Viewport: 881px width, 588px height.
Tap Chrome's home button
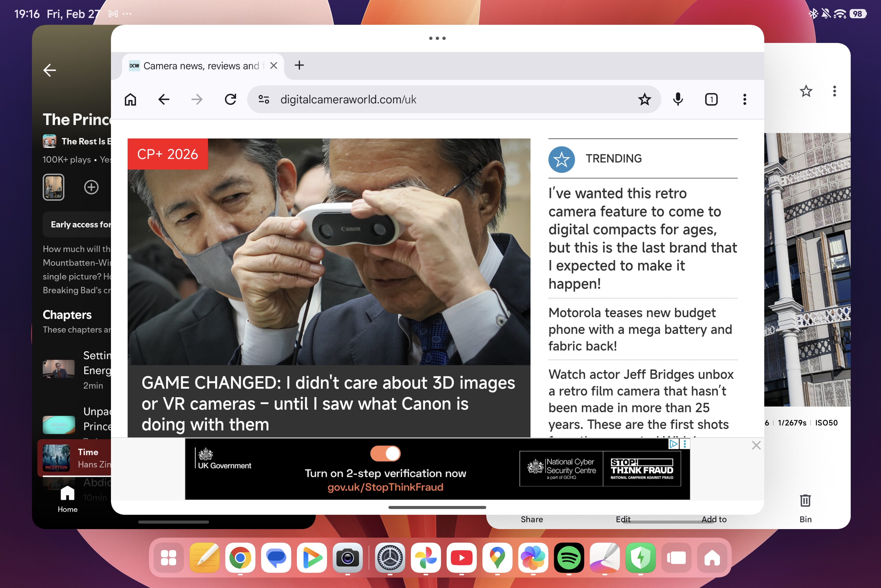point(130,99)
